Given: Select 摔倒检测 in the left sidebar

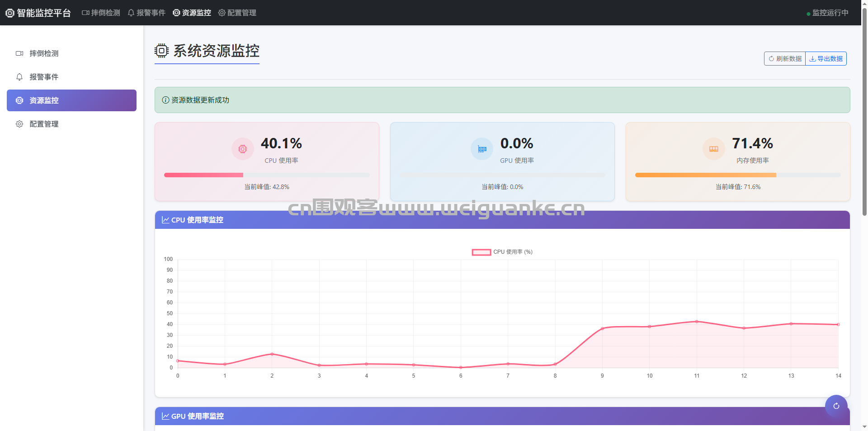Looking at the screenshot, I should 44,53.
